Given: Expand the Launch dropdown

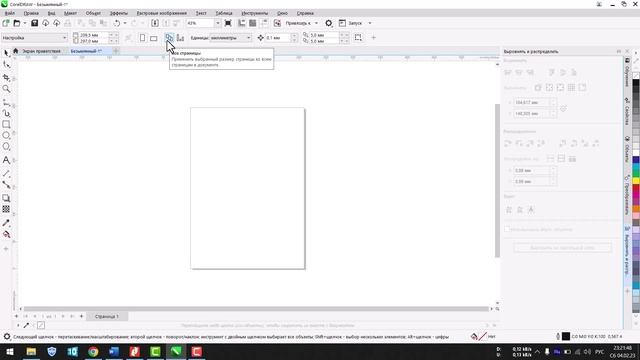Looking at the screenshot, I should (370, 23).
